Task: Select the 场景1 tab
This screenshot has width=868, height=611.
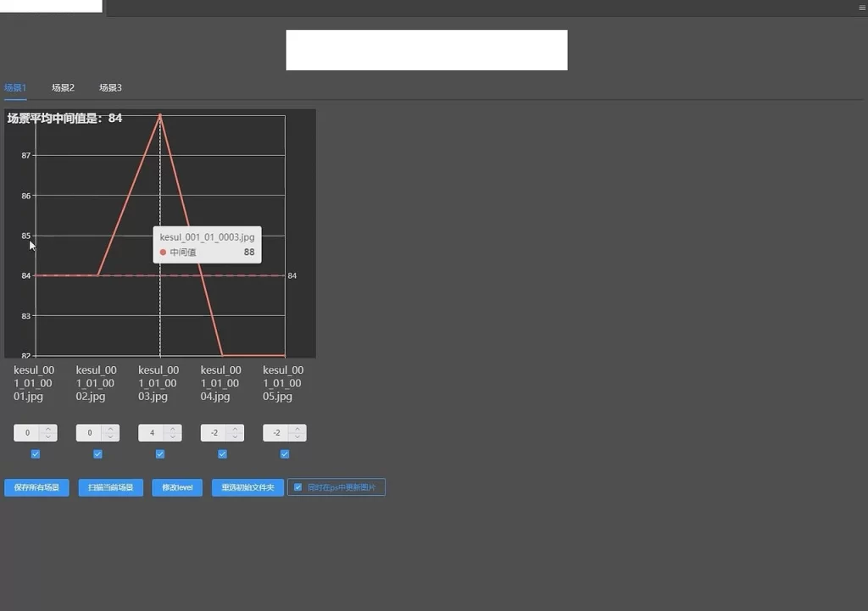Action: (15, 88)
